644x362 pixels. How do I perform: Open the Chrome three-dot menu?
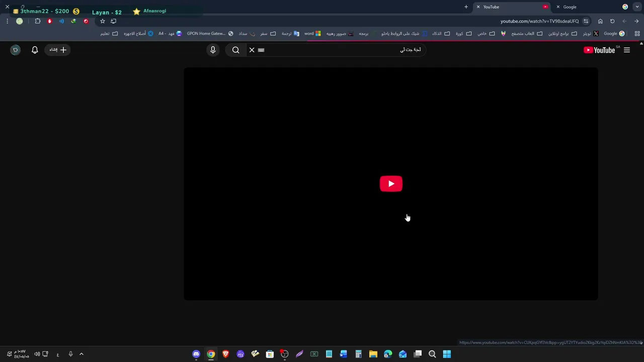click(x=7, y=21)
